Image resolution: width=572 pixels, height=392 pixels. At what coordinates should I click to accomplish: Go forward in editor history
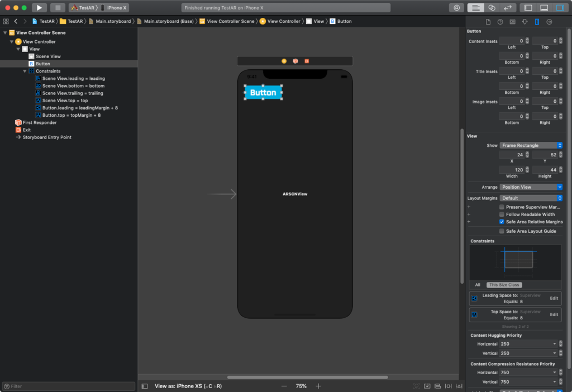tap(25, 22)
